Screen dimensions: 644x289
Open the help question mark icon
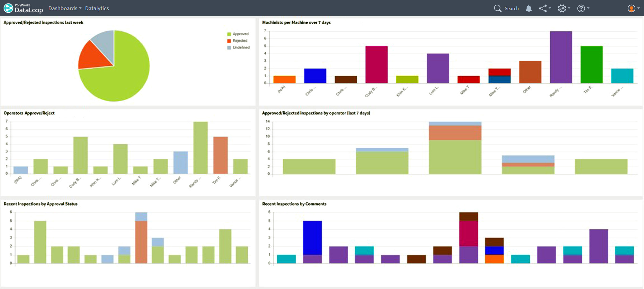(581, 8)
